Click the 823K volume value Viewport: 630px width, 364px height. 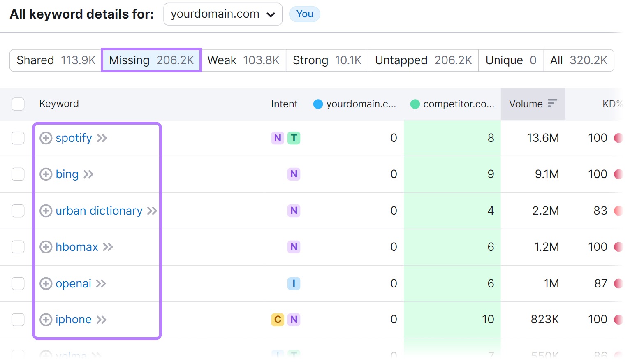(x=545, y=320)
